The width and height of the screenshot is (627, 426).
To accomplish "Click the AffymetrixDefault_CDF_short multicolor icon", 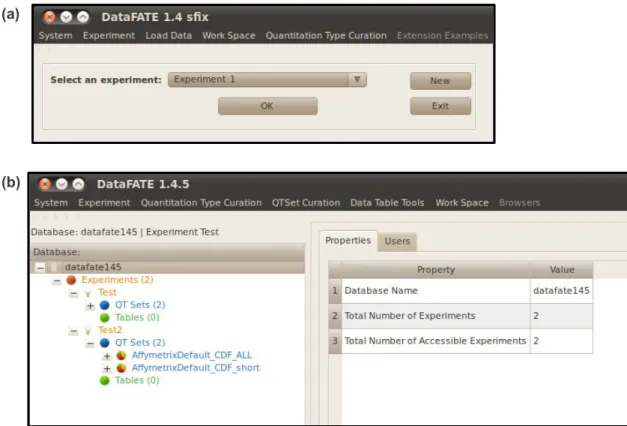I will coord(121,368).
